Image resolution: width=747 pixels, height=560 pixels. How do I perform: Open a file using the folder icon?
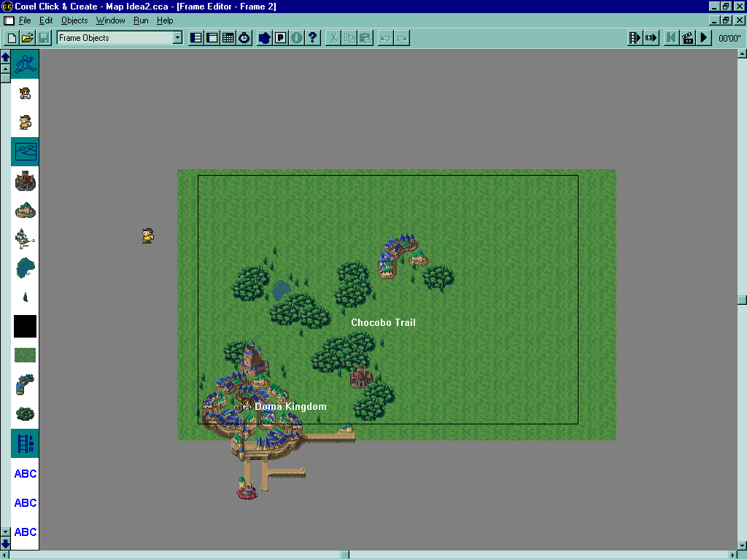pos(28,38)
